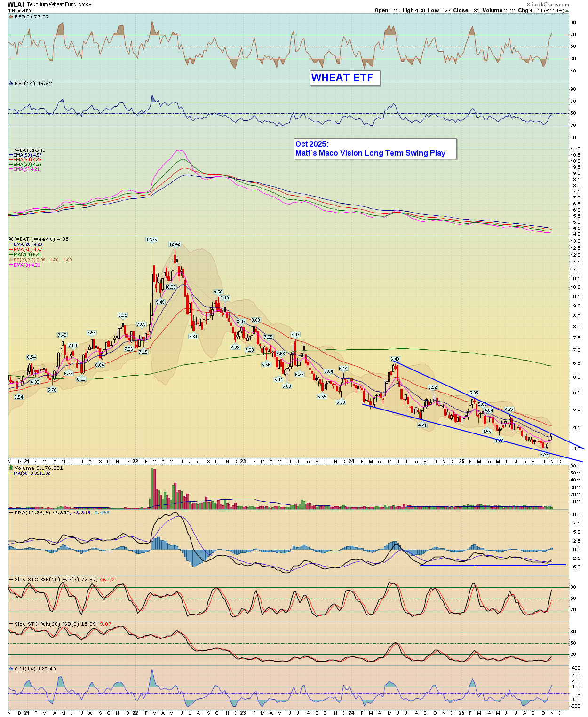Click the RSI(5) indicator icon

coord(11,17)
